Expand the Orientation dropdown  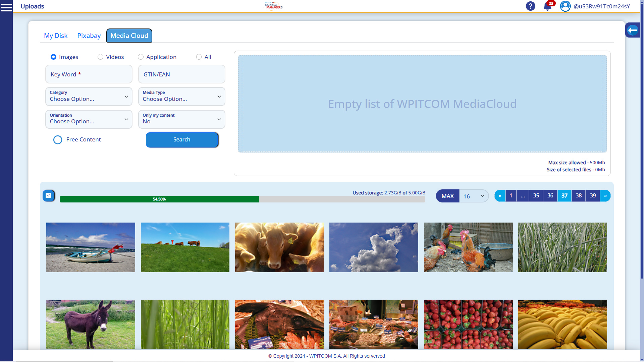tap(89, 119)
